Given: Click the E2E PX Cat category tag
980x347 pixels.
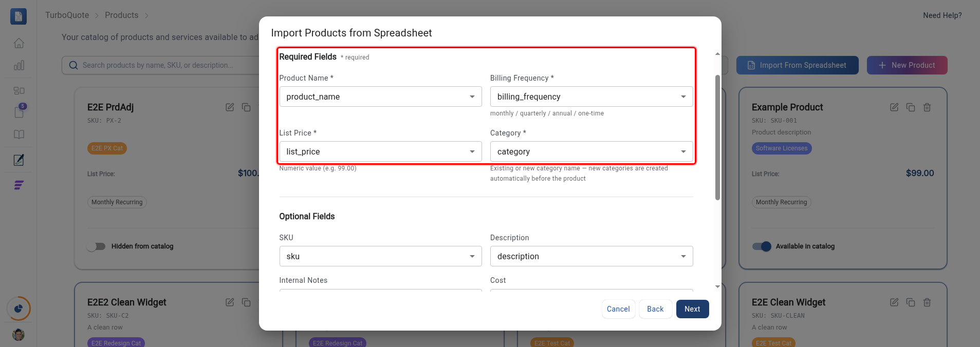Looking at the screenshot, I should (107, 148).
